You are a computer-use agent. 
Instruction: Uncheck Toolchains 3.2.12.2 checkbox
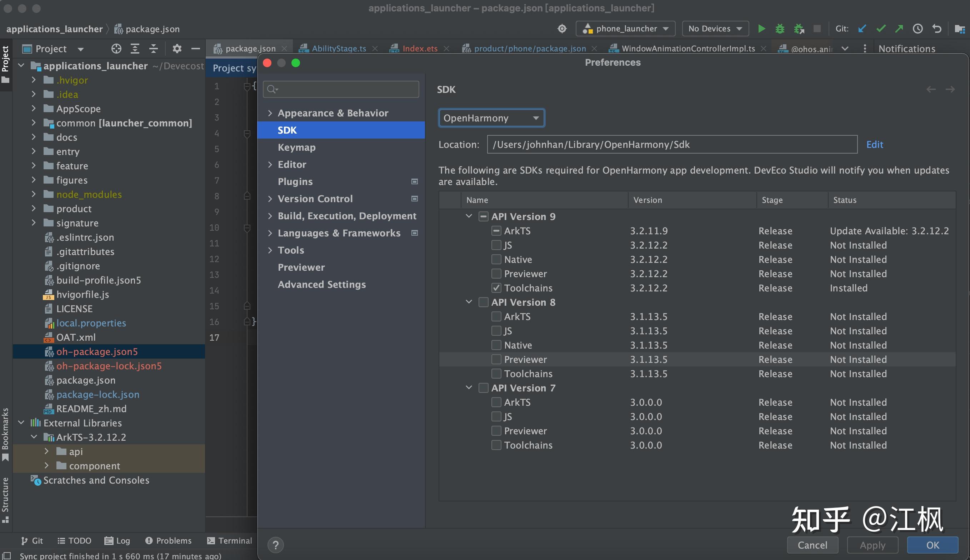click(496, 288)
